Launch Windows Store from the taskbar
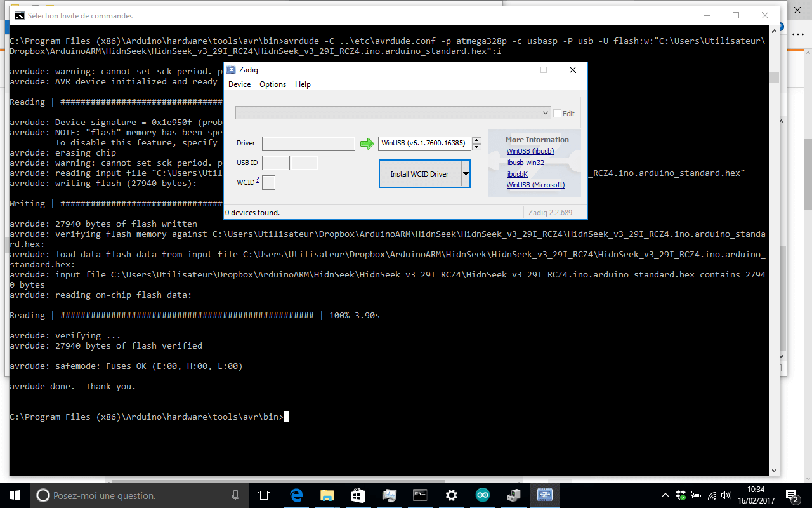The width and height of the screenshot is (812, 508). click(x=358, y=495)
